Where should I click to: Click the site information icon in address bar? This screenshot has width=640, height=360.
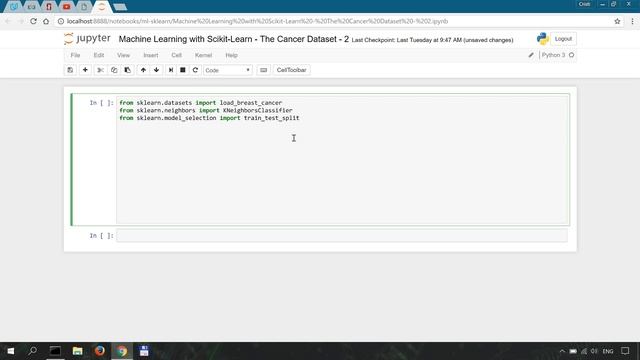point(61,21)
